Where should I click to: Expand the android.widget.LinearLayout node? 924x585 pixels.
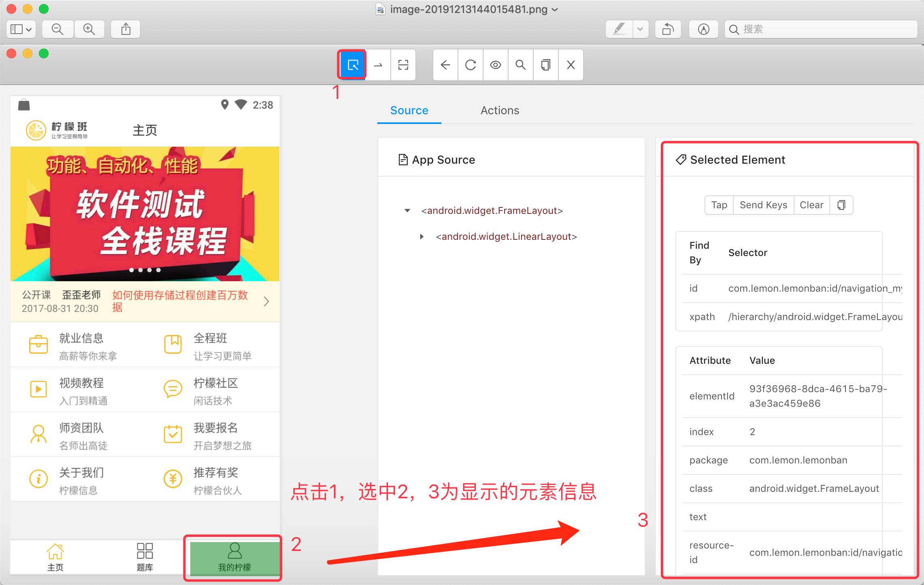tap(422, 237)
